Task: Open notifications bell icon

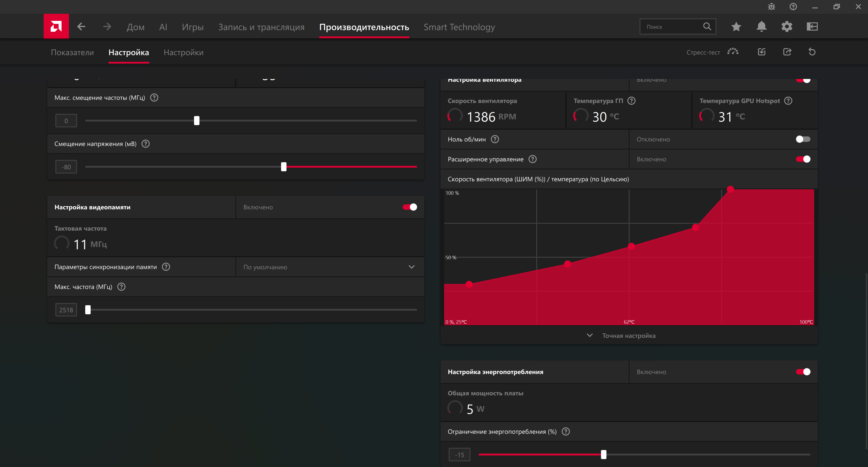Action: tap(761, 26)
